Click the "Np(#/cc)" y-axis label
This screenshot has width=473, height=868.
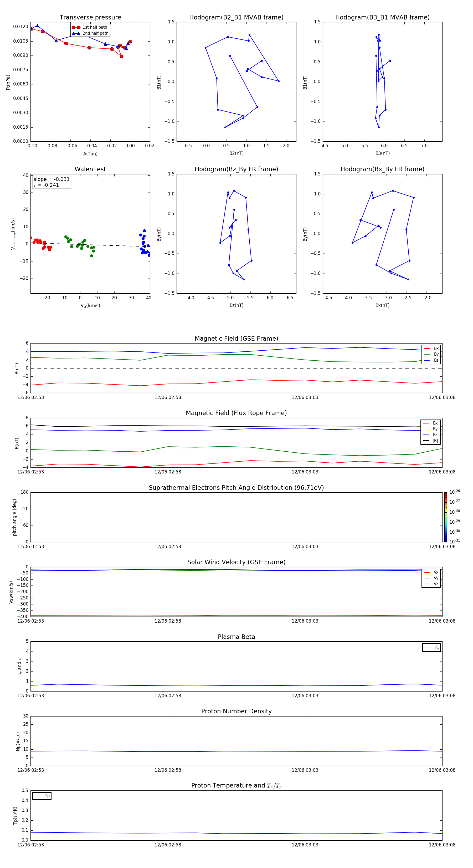pyautogui.click(x=18, y=741)
